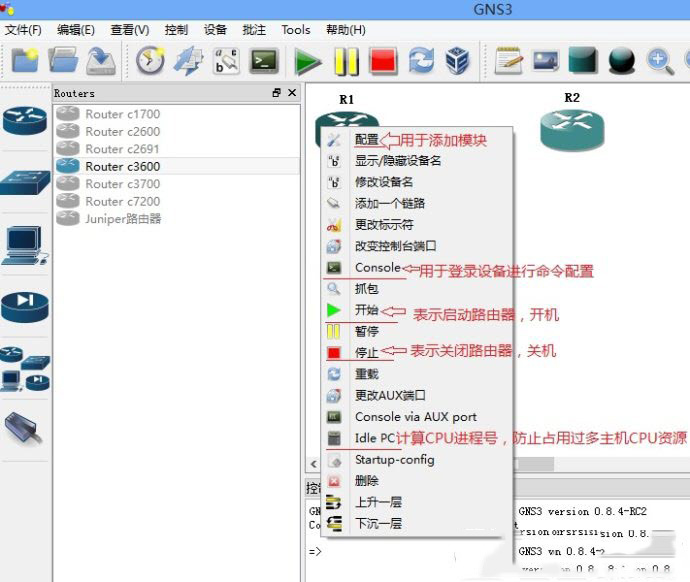690x582 pixels.
Task: Select the router category icon in sidebar
Action: (x=25, y=121)
